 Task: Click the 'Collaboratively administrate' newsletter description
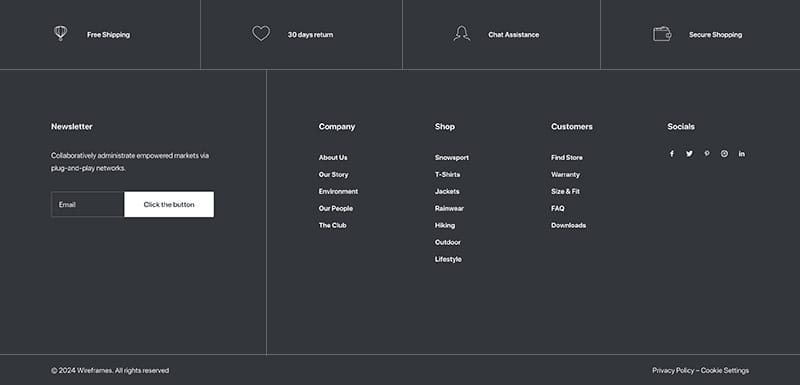[130, 162]
